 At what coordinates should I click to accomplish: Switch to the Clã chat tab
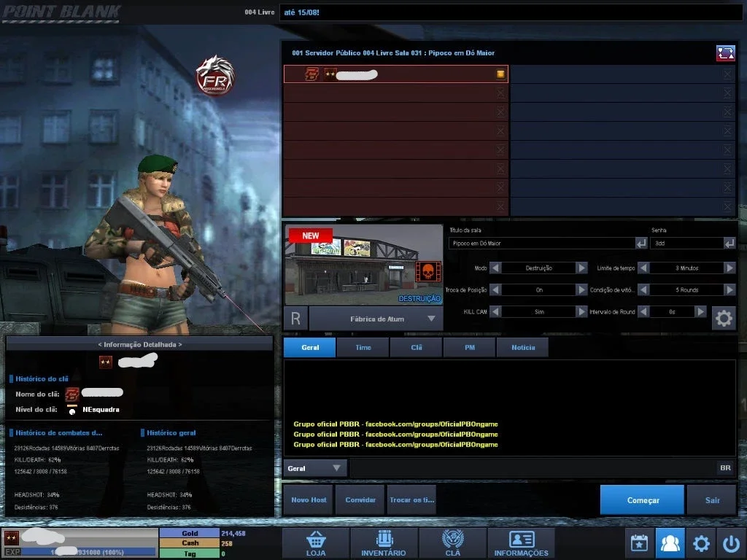tap(417, 347)
